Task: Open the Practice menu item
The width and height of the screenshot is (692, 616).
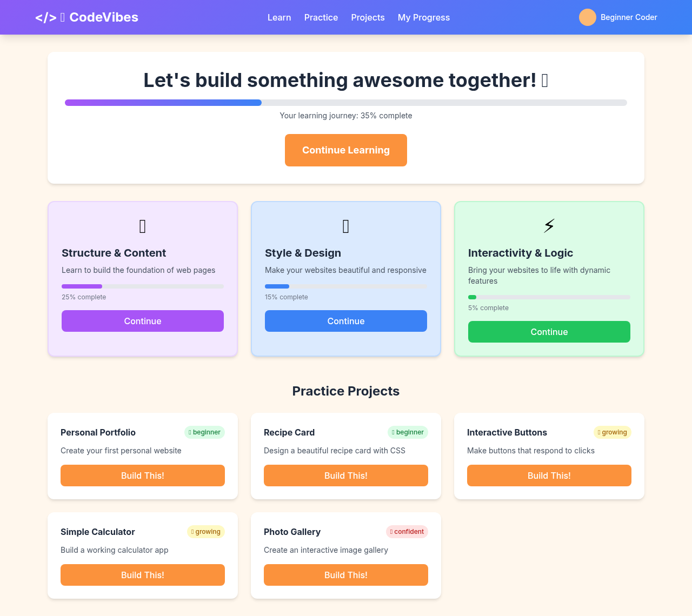Action: pyautogui.click(x=321, y=17)
